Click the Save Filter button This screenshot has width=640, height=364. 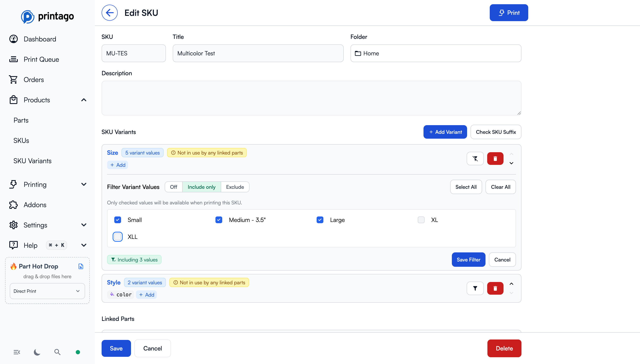tap(468, 260)
